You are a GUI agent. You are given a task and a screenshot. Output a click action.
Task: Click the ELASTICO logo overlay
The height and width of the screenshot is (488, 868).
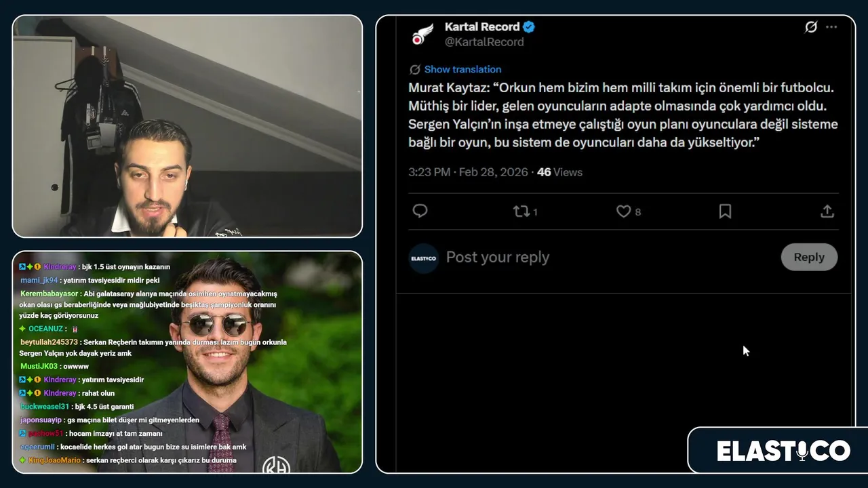click(x=783, y=451)
